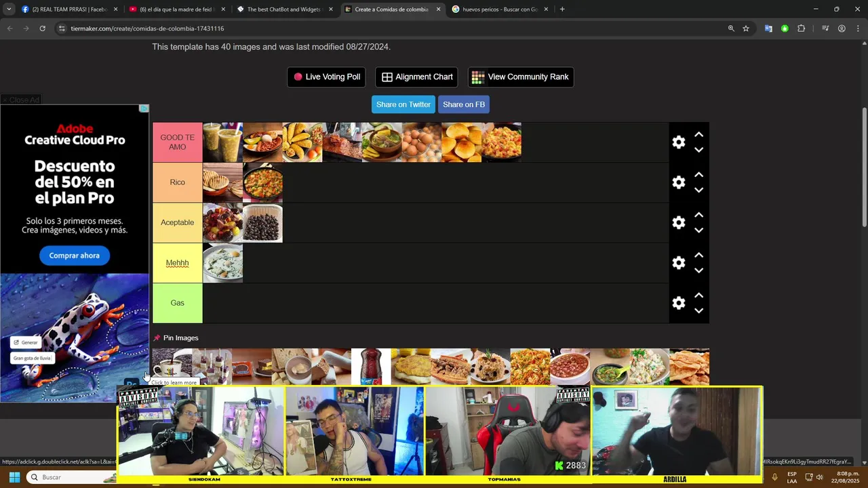Pick the coffee cup image in pool
This screenshot has height=488, width=868.
click(x=172, y=367)
